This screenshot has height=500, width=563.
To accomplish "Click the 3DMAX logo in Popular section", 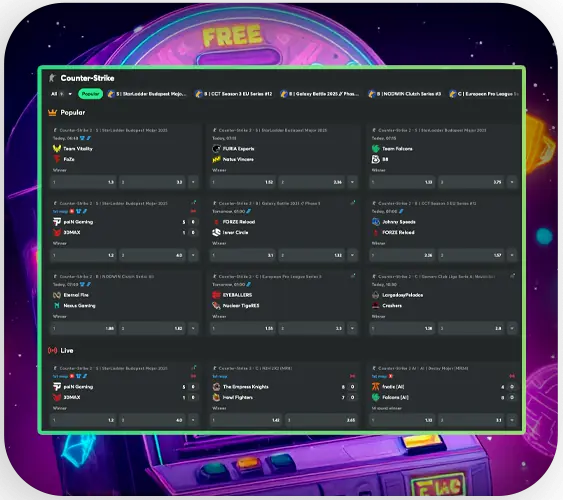I will (x=57, y=233).
